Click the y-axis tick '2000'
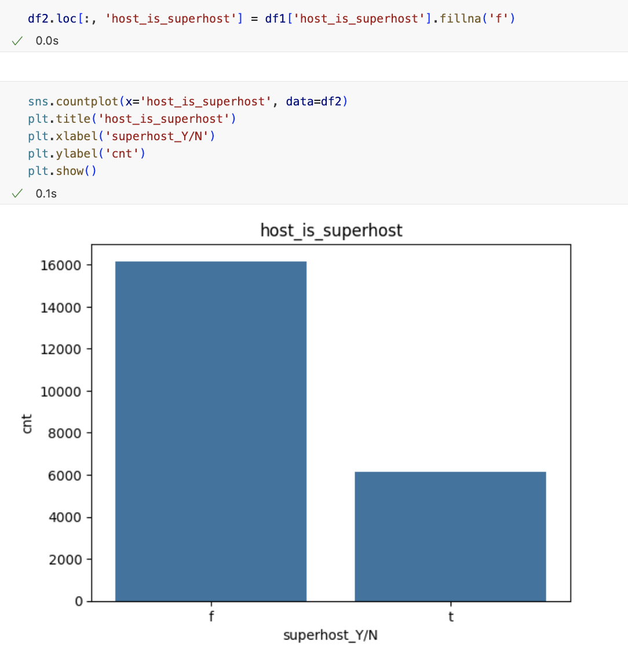The height and width of the screenshot is (672, 628). click(65, 560)
